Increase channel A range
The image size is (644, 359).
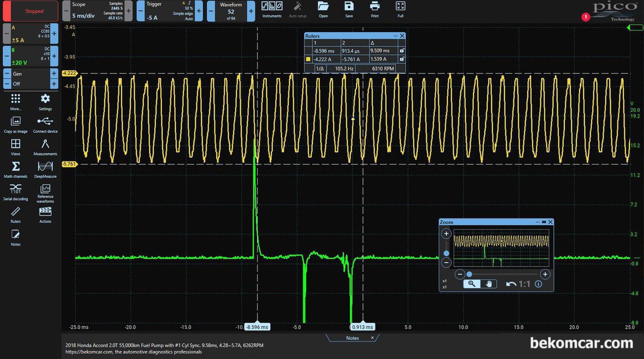[x=54, y=34]
